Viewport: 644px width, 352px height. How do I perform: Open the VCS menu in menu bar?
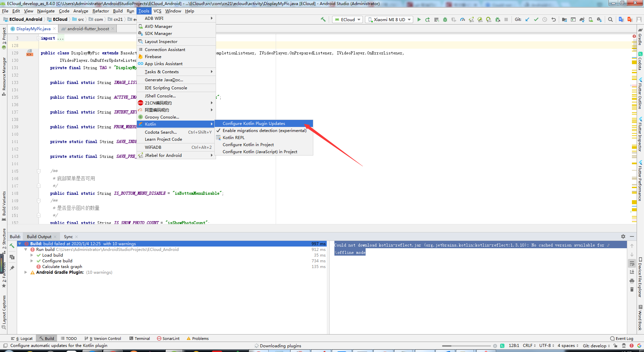point(157,11)
